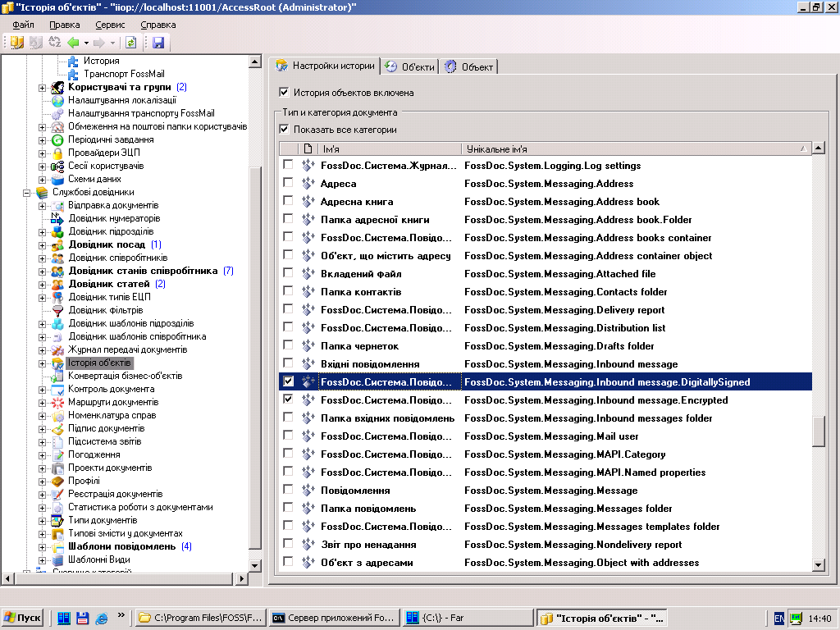Click the monitor tray icon near clock
Viewport: 840px width, 630px height.
797,619
